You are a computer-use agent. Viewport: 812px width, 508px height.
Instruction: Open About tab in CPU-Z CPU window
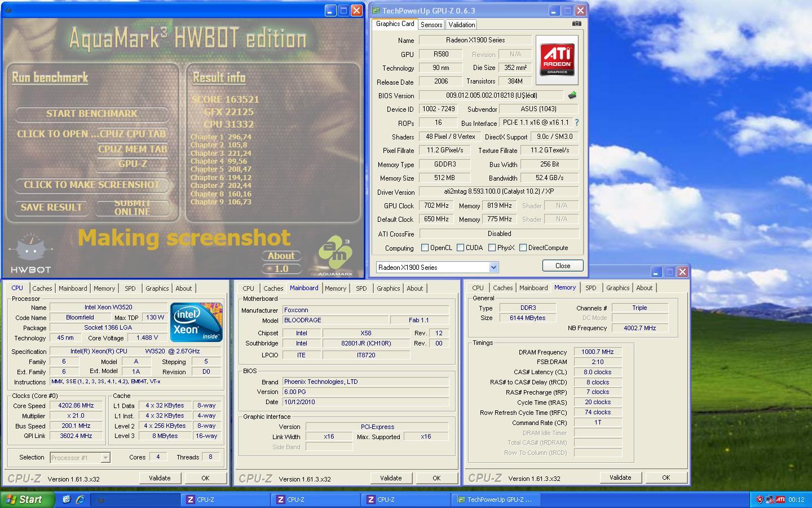184,288
